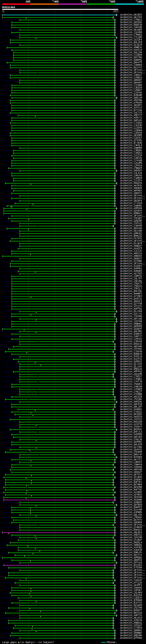Select label UniRef100_B7KEJ8

point(131,356)
